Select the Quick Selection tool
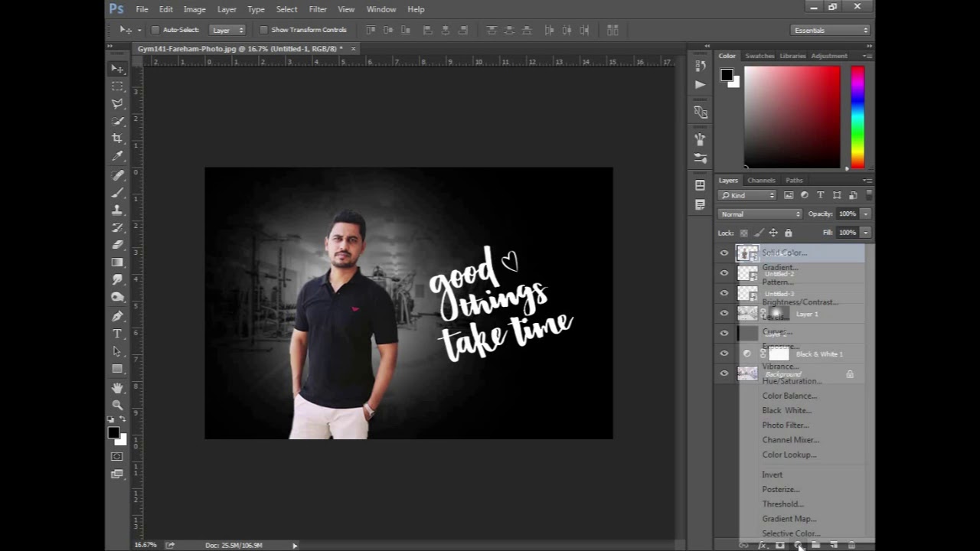This screenshot has height=551, width=980. point(117,121)
